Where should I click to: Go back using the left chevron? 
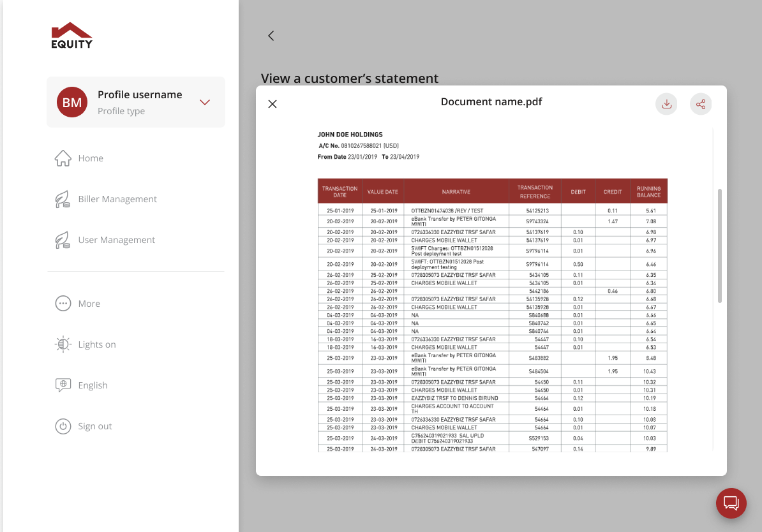pyautogui.click(x=271, y=36)
